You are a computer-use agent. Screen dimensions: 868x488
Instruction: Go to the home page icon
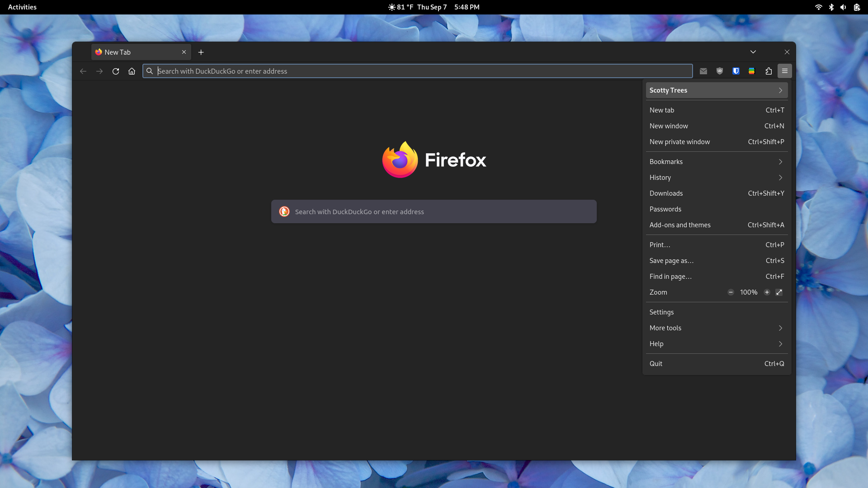coord(132,71)
